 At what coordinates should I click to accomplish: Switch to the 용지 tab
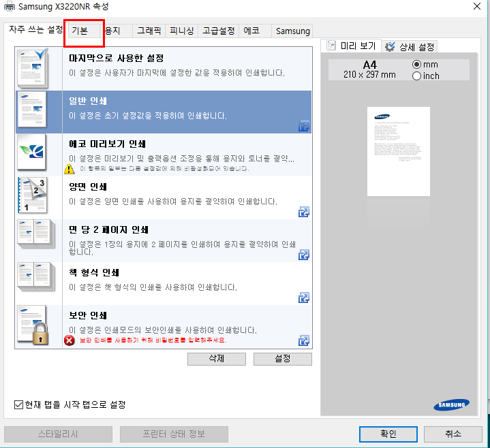tap(117, 31)
